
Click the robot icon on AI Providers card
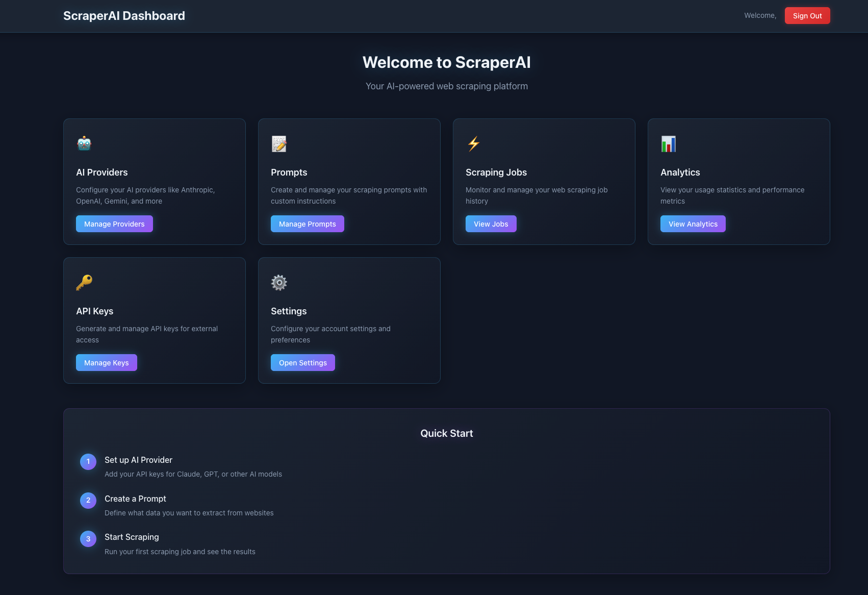click(x=83, y=144)
